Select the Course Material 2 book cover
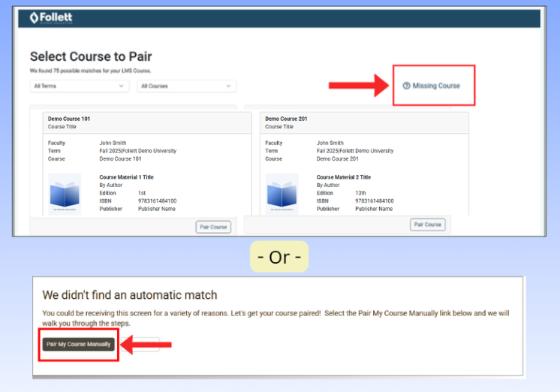 click(282, 194)
